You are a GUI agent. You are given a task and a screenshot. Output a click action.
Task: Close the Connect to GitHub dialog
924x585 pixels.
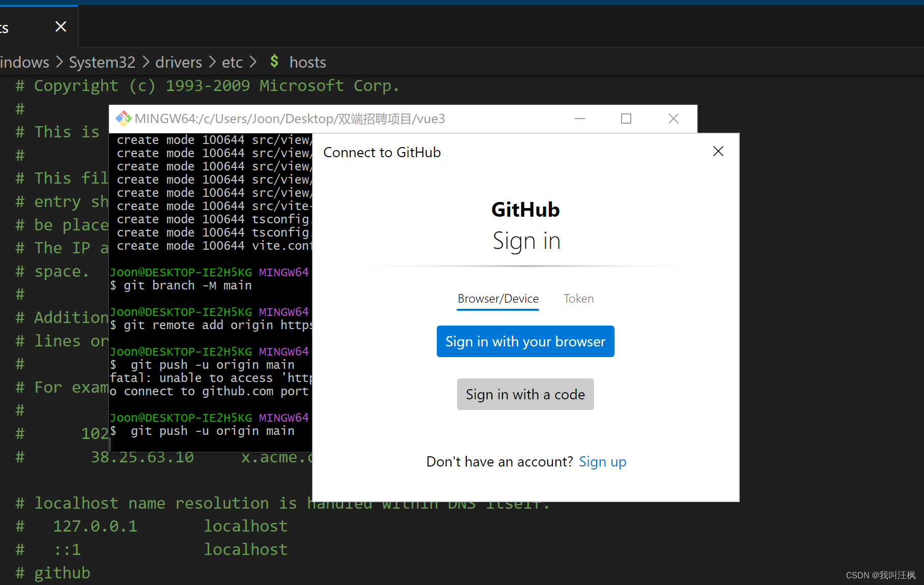click(718, 152)
